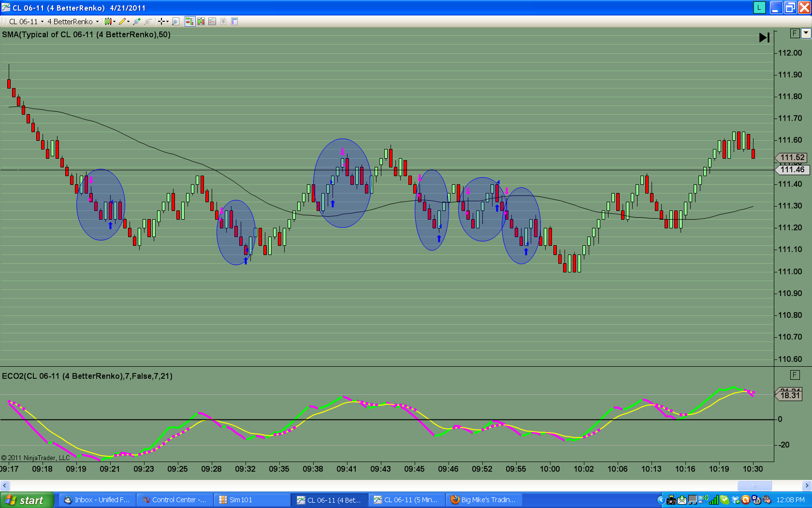812x508 pixels.
Task: Click the wireless network connection tray icon
Action: point(703,500)
